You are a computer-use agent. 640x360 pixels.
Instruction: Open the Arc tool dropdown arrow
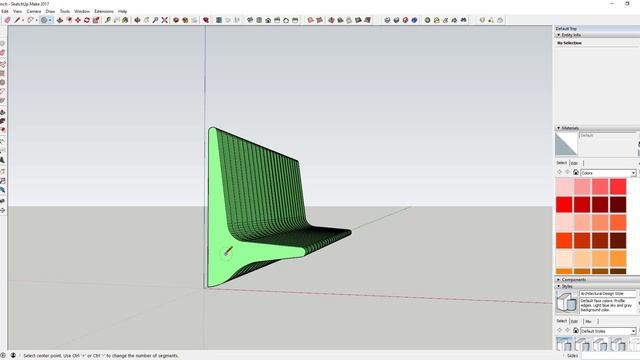click(36, 20)
